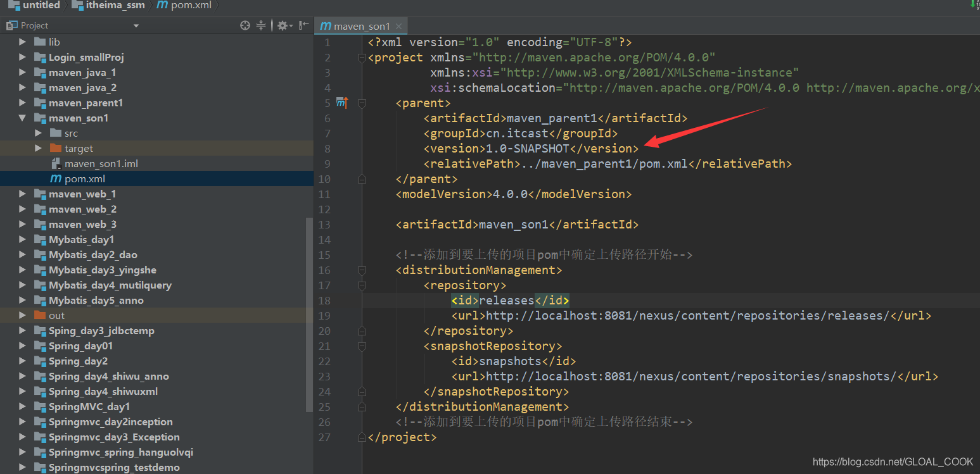The height and width of the screenshot is (474, 980).
Task: Click the relativePath value on line 9
Action: 603,163
